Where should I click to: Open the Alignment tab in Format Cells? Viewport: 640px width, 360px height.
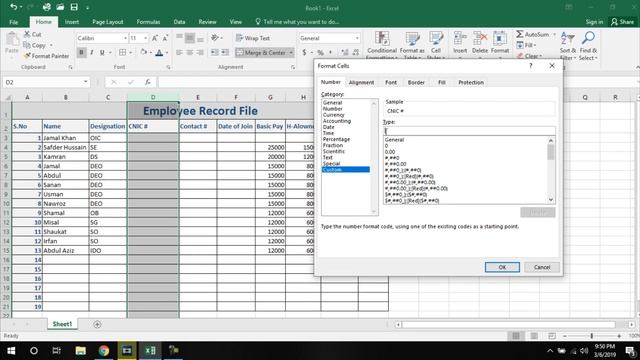coord(361,82)
